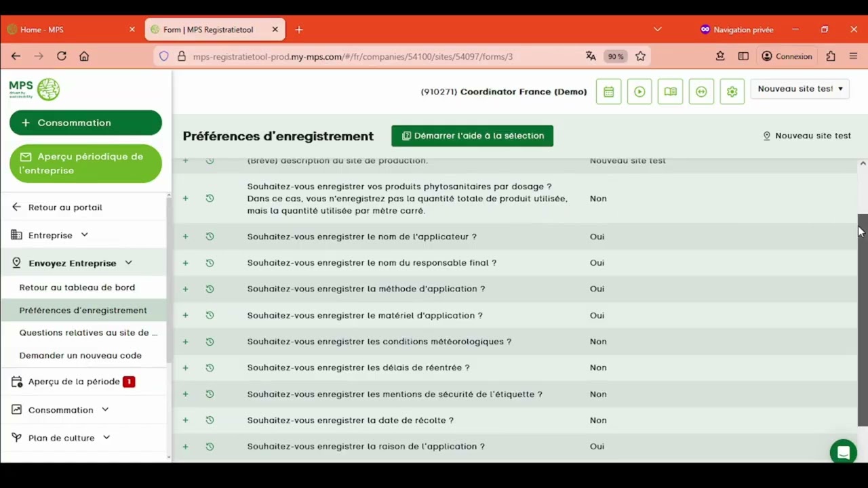Click history icon for délais de réentrée row
Viewport: 868px width, 488px height.
(210, 367)
